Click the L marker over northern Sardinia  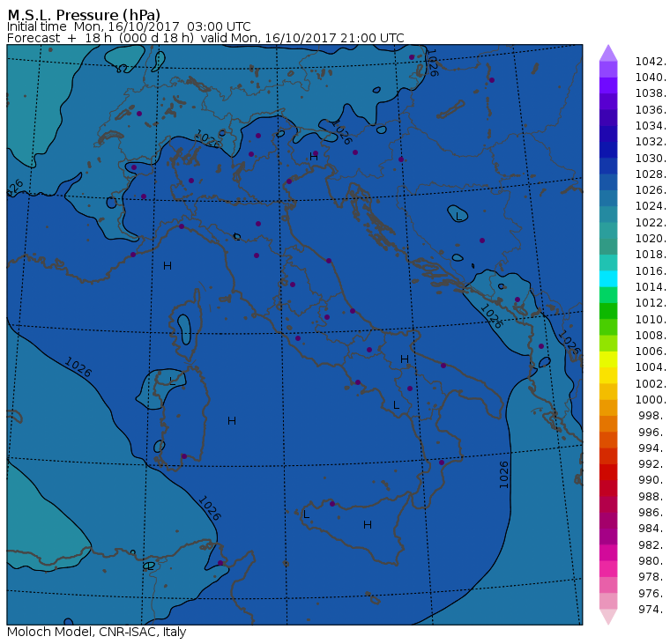point(172,381)
